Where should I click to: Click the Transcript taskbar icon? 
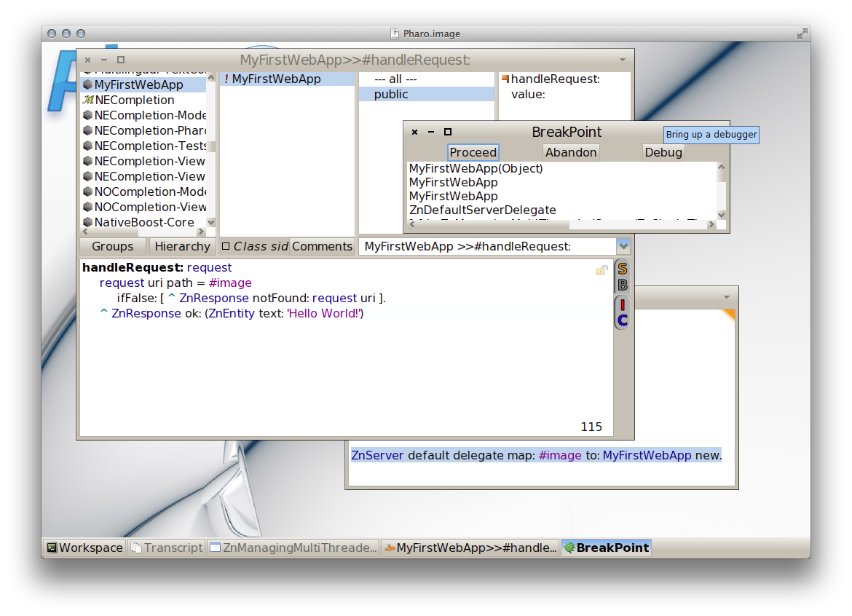(x=136, y=548)
